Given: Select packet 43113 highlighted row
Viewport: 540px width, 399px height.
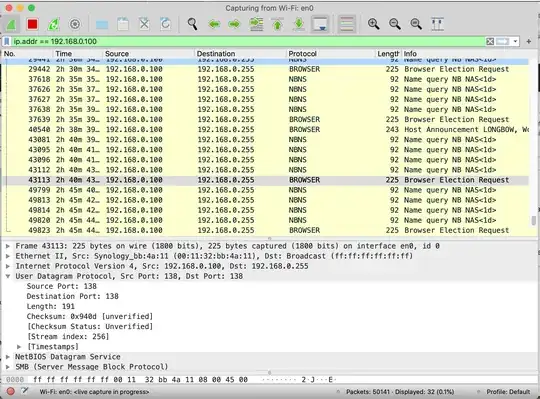Looking at the screenshot, I should tap(266, 180).
